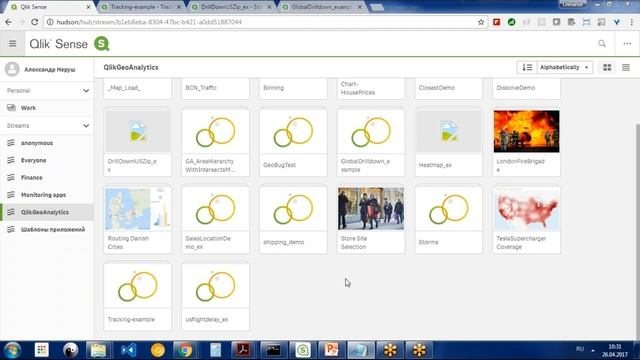Click the _Map_Load_ app label
This screenshot has width=640, height=360.
click(124, 88)
